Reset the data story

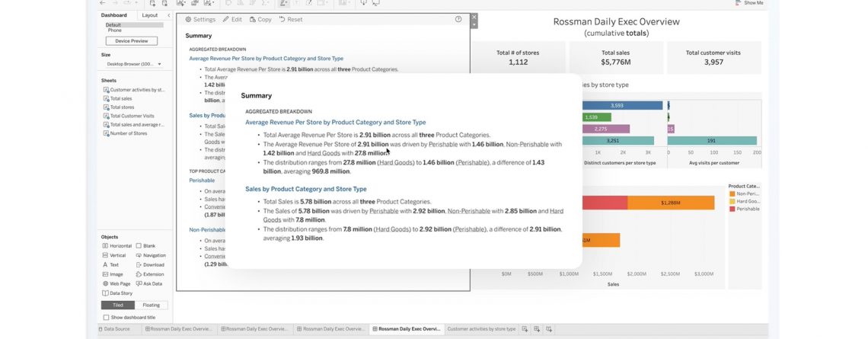[291, 19]
